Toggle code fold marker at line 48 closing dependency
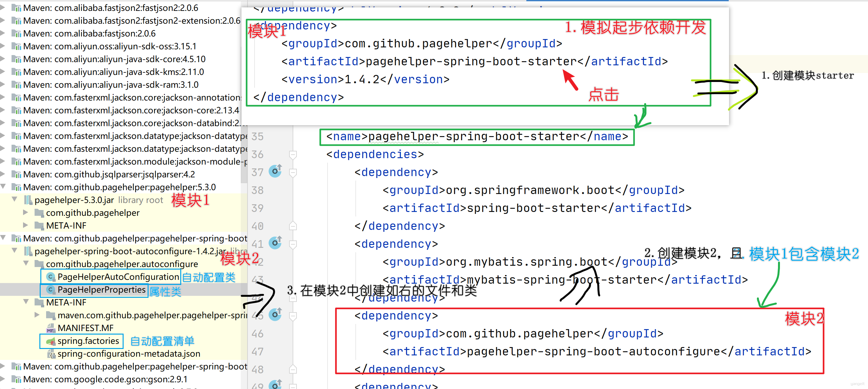The width and height of the screenshot is (868, 389). coord(293,369)
